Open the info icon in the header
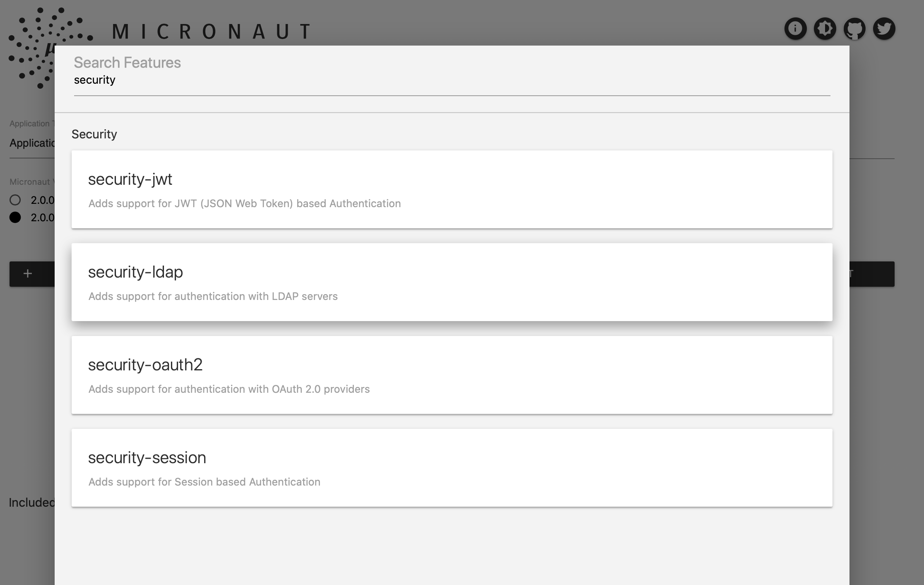 (x=796, y=29)
